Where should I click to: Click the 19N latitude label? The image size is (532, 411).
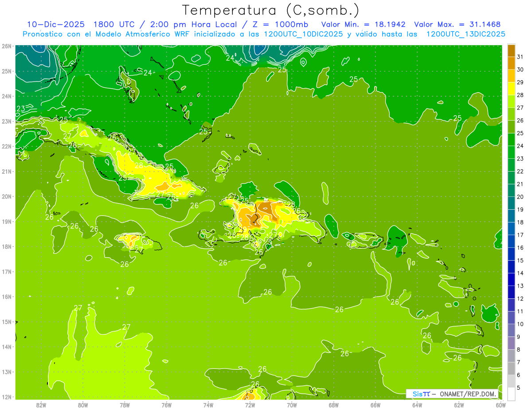click(x=6, y=222)
